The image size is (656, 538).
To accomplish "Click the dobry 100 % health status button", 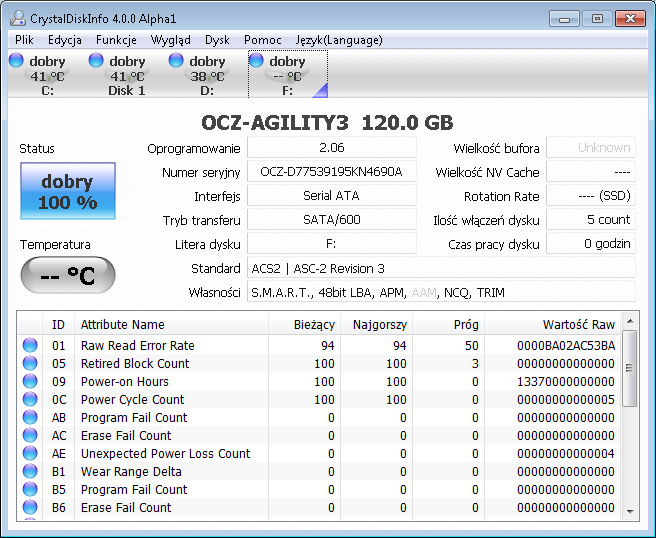I will 68,191.
